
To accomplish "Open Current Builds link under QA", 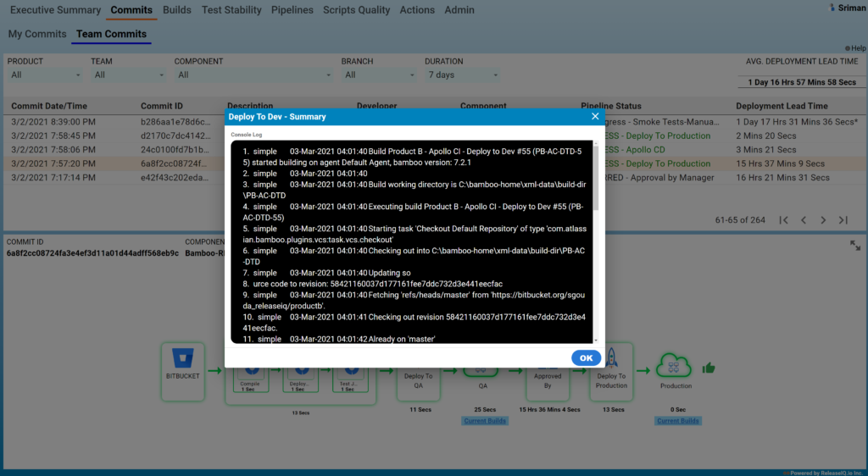I will 485,421.
